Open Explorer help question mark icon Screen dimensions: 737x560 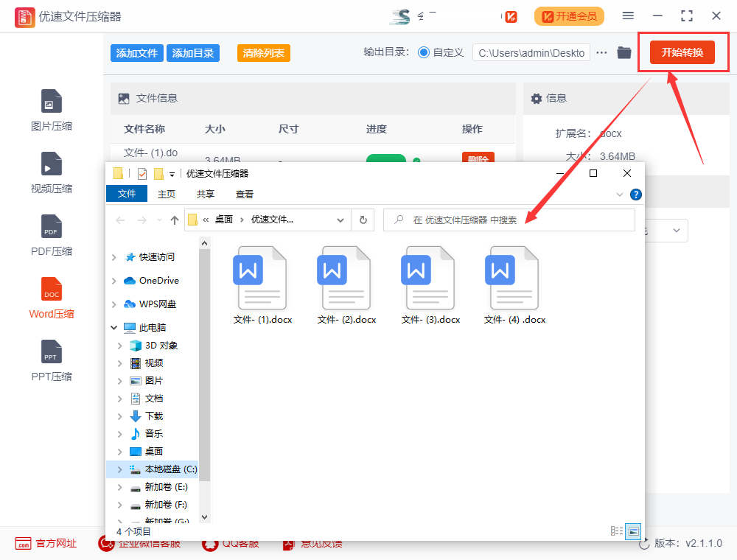tap(635, 195)
